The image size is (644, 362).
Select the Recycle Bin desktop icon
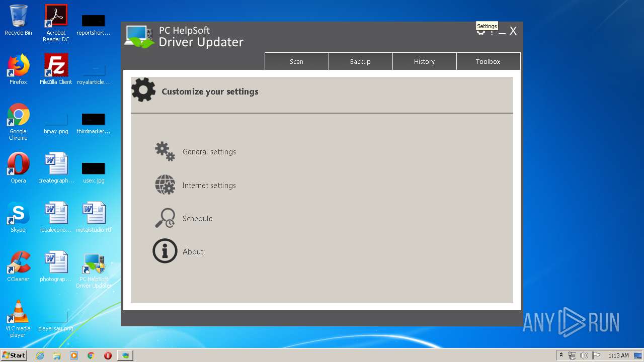click(x=18, y=20)
